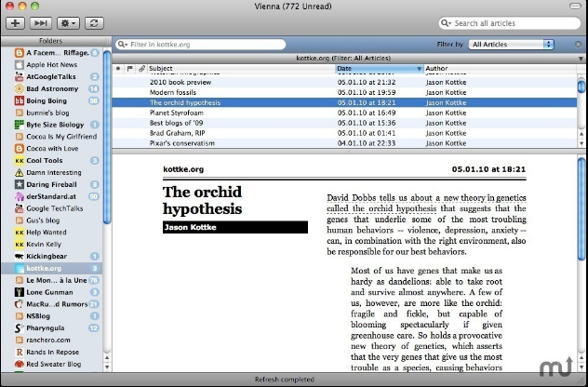Select the Byte Size Biology feed icon
This screenshot has height=387, width=588.
coord(20,125)
